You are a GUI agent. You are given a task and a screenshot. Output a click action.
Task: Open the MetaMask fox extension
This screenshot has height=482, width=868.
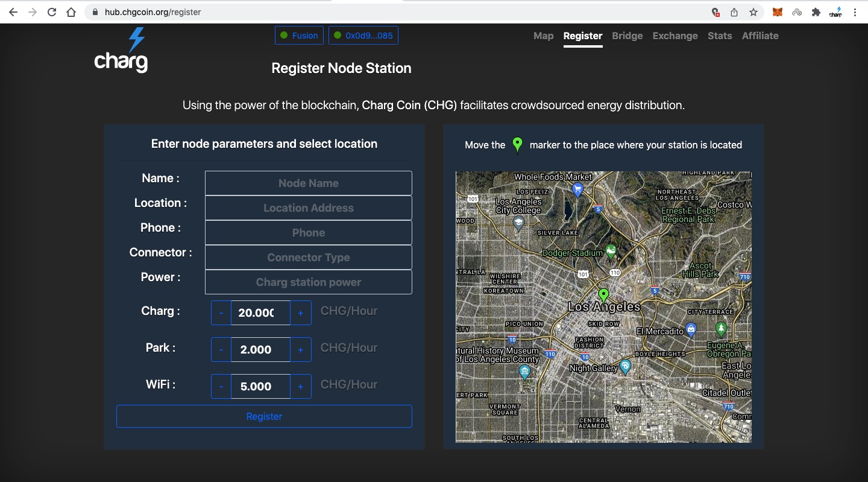[x=779, y=12]
